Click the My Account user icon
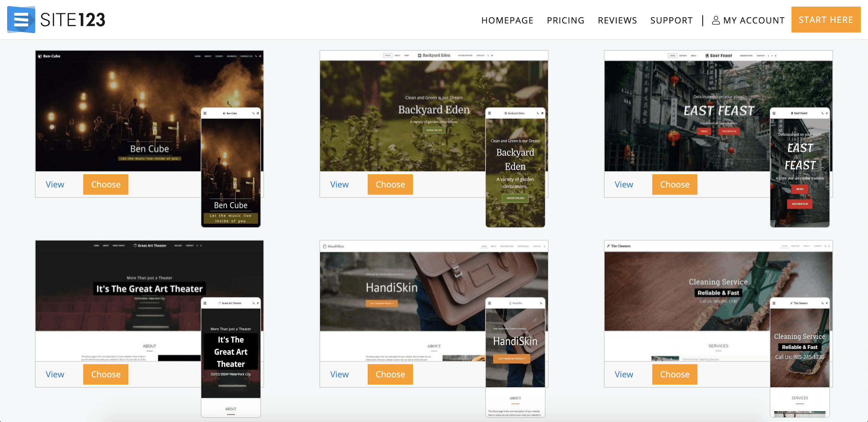868x422 pixels. pyautogui.click(x=716, y=20)
